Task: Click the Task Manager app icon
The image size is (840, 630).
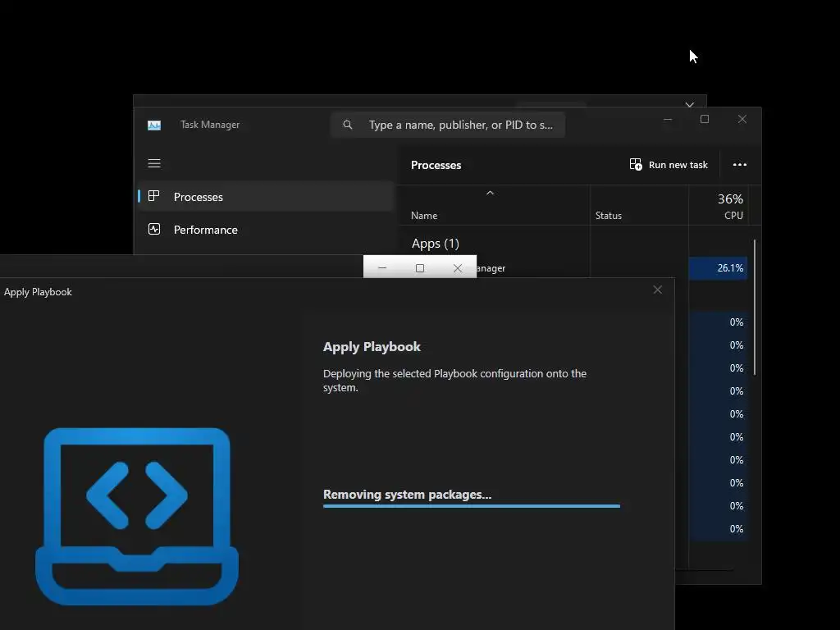Action: pos(154,126)
